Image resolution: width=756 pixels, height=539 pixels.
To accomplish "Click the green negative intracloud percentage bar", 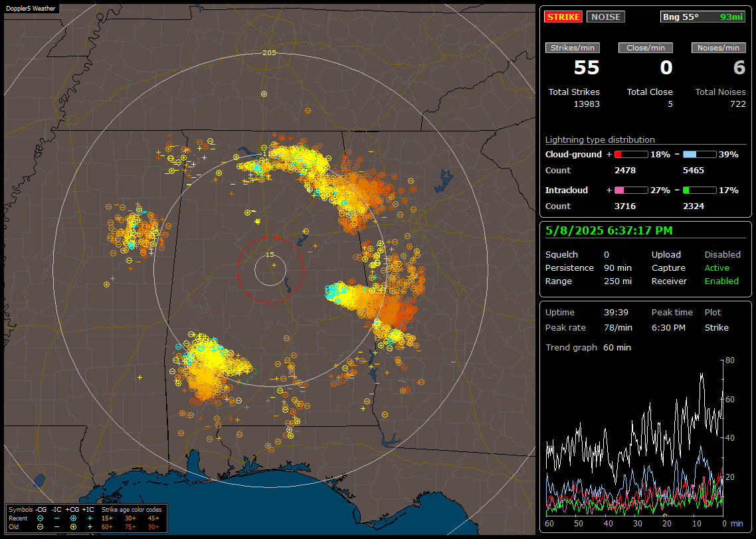I will pos(700,191).
